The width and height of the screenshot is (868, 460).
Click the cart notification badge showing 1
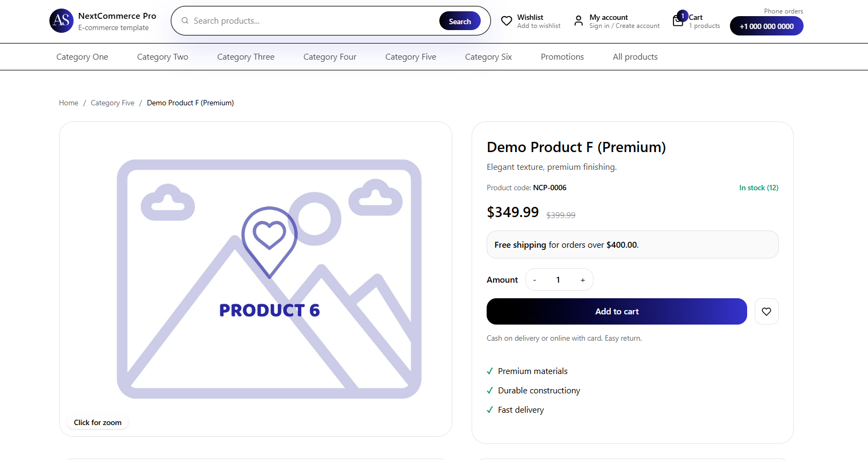point(683,16)
